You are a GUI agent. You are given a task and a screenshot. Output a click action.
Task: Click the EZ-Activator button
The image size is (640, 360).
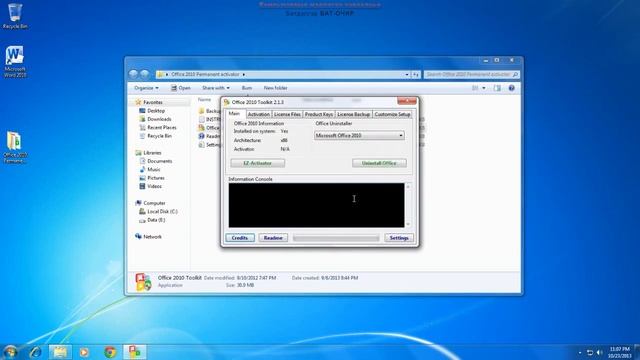click(x=258, y=163)
